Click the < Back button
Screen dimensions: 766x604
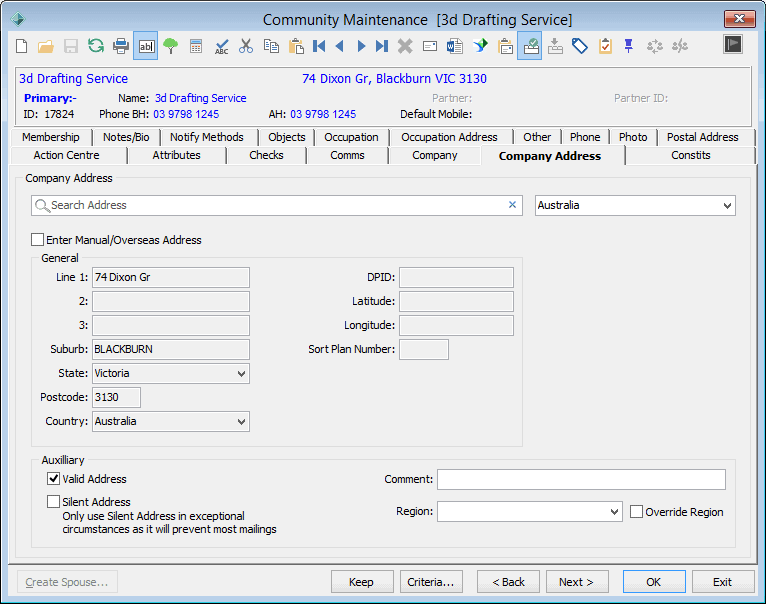(508, 582)
